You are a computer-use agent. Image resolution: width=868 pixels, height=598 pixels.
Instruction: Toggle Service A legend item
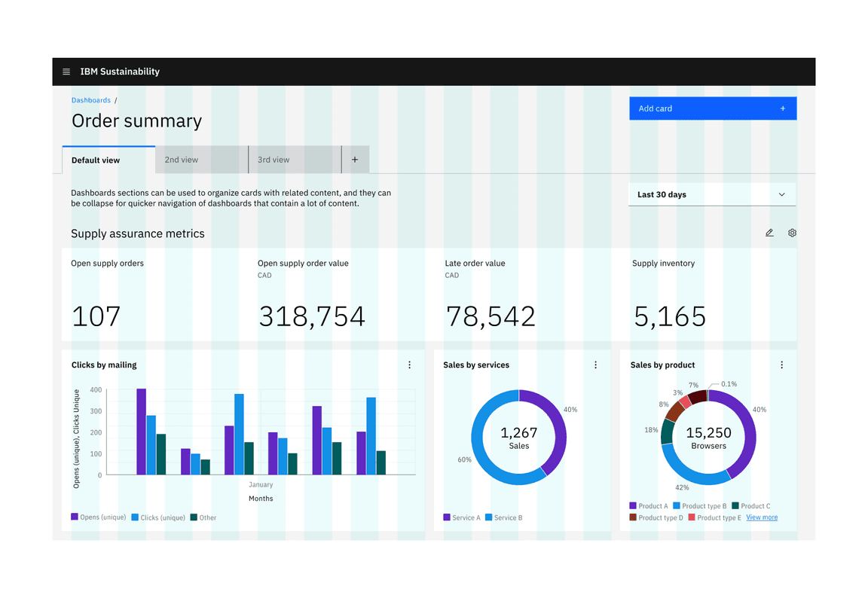pyautogui.click(x=461, y=517)
